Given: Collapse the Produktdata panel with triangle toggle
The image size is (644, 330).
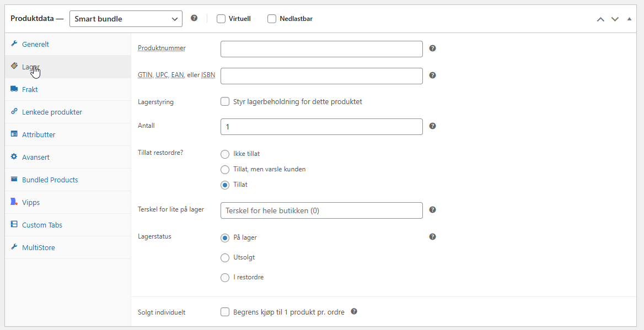Looking at the screenshot, I should coord(629,19).
